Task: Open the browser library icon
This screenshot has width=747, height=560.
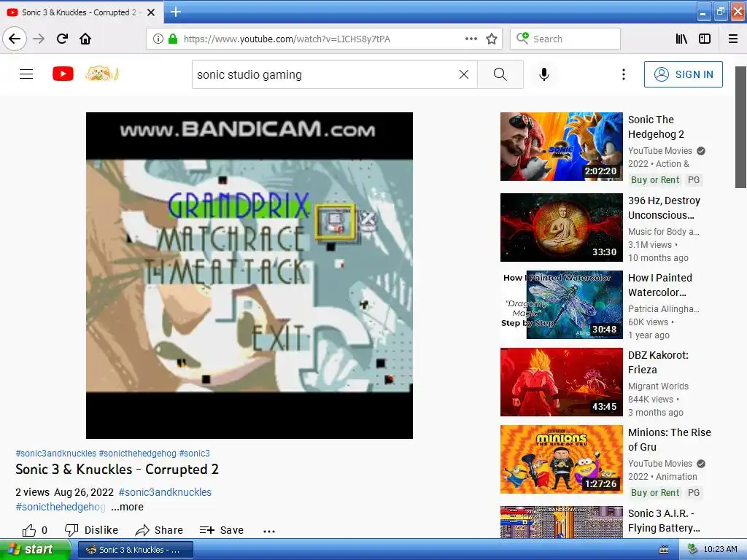Action: (x=681, y=39)
